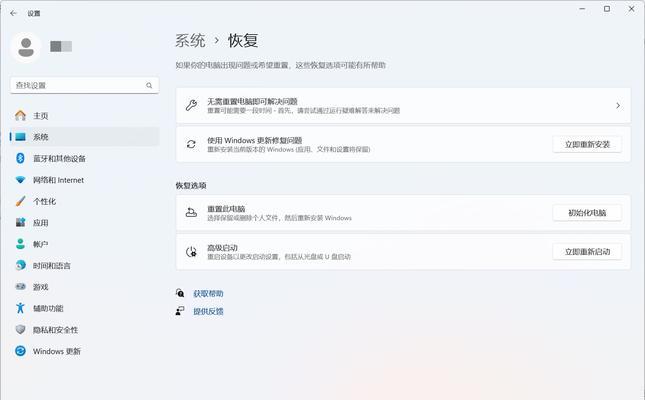Click the 立即重新安装 button

(587, 144)
